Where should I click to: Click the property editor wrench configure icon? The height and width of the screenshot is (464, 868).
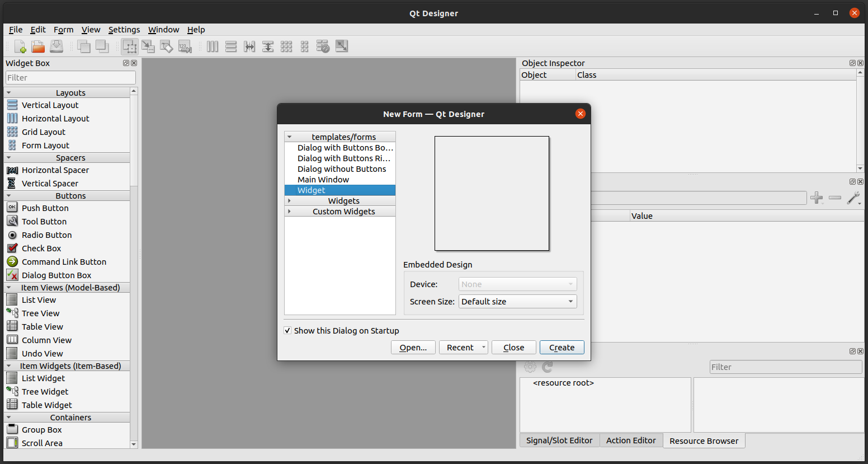point(853,198)
